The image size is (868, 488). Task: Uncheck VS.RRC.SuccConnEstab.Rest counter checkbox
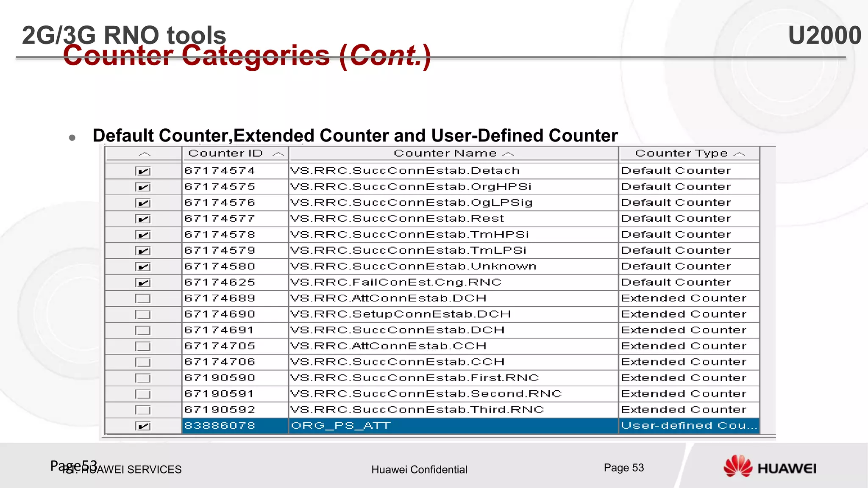[x=143, y=219]
